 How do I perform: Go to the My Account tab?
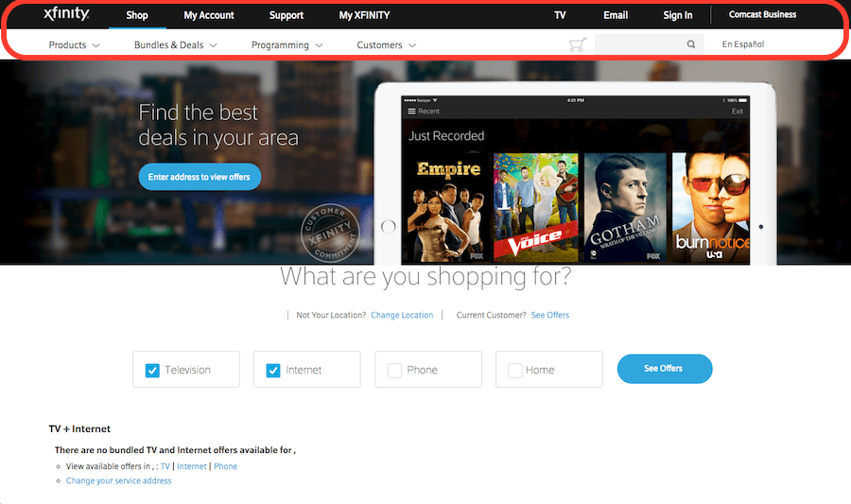[x=209, y=15]
